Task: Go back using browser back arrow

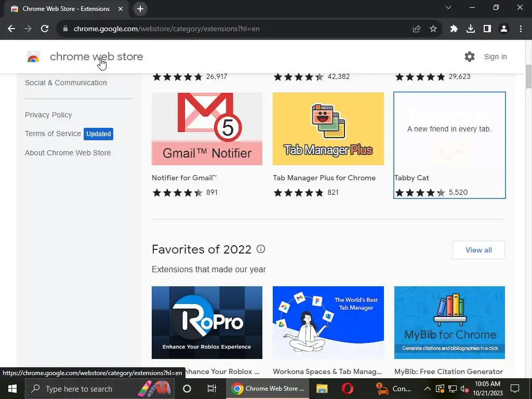Action: tap(11, 29)
